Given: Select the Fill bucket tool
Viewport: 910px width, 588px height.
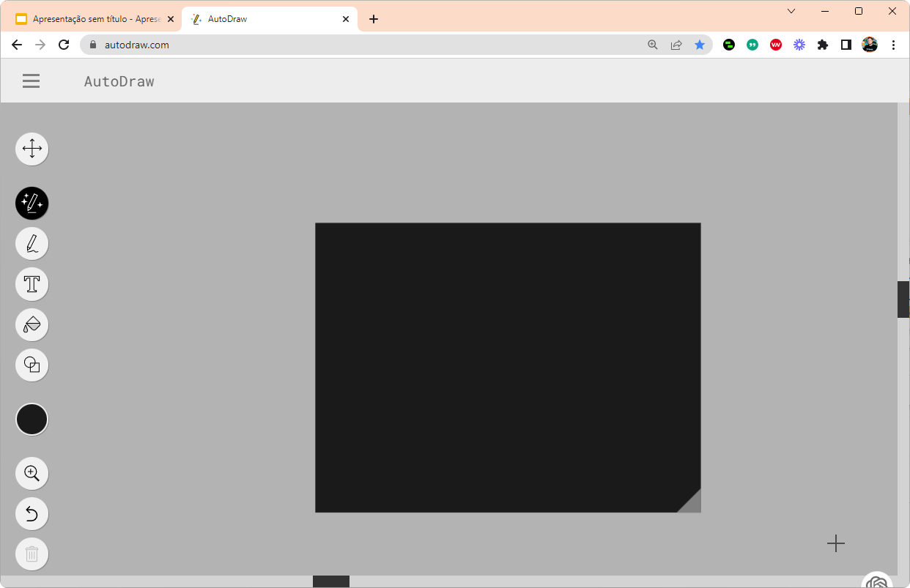Looking at the screenshot, I should (x=32, y=324).
